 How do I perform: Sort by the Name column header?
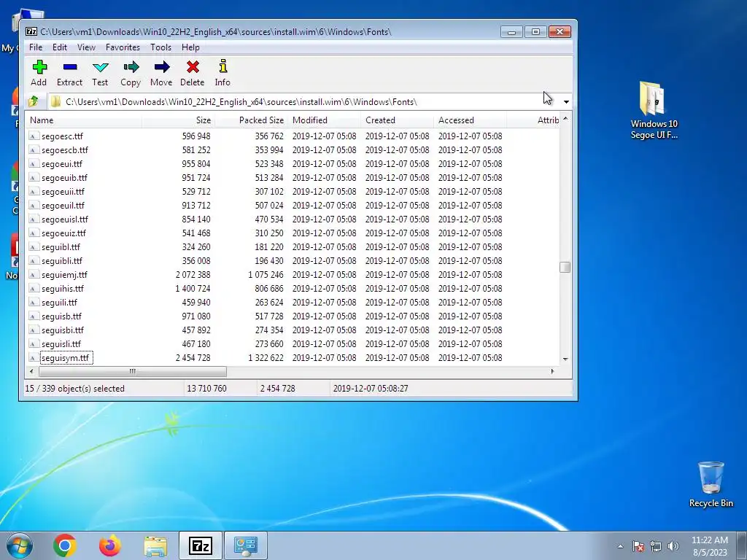pyautogui.click(x=83, y=120)
